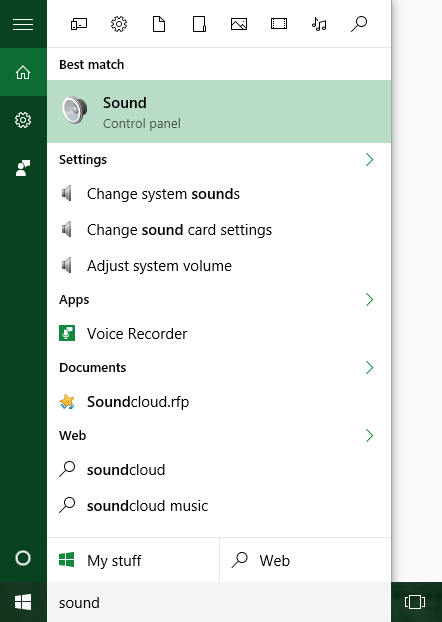Open Sound Control panel best match
Viewport: 442px width, 622px height.
point(219,111)
